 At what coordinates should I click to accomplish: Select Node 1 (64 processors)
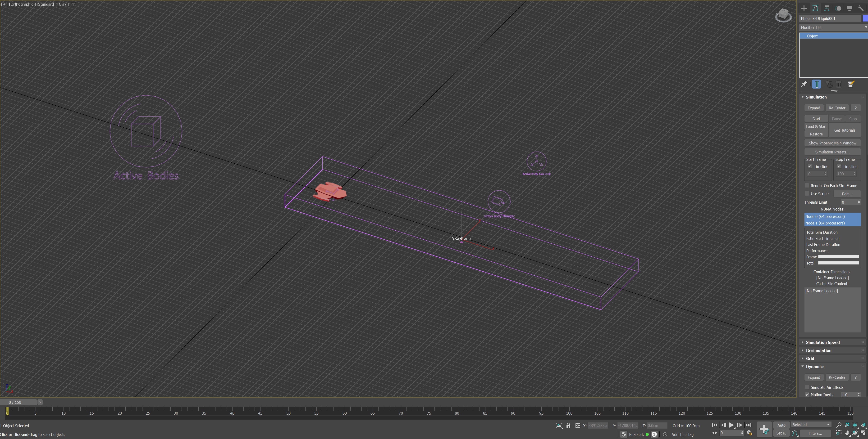tap(832, 223)
